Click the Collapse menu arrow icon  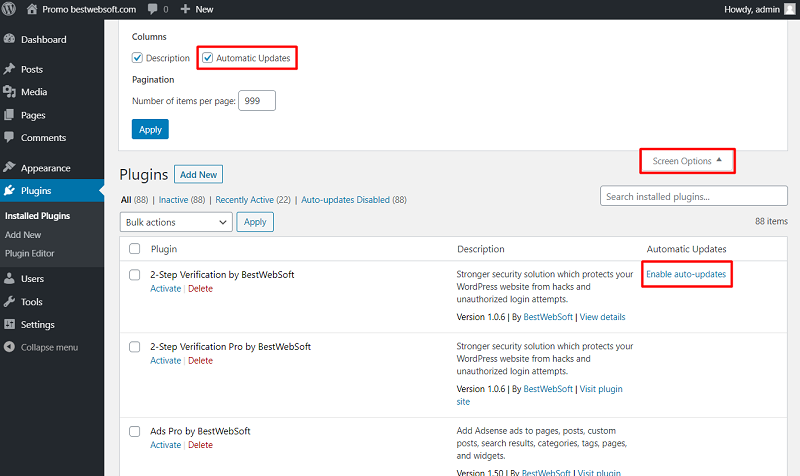[9, 347]
